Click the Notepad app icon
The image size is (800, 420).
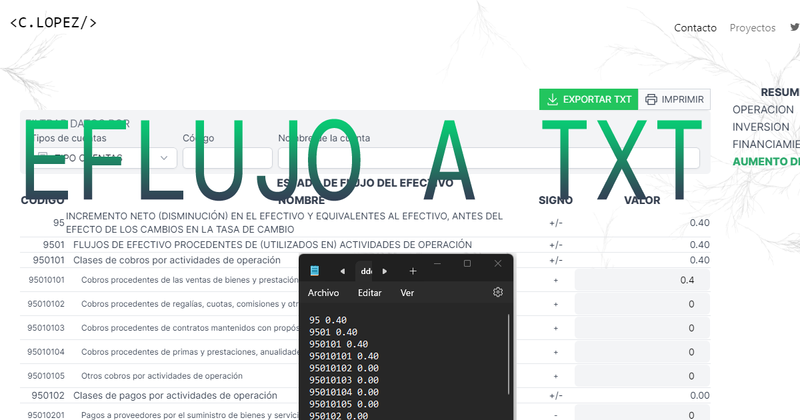coord(314,270)
